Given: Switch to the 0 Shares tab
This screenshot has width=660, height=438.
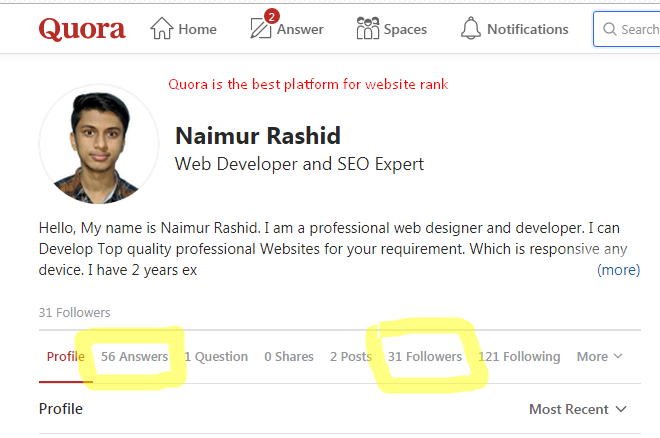Looking at the screenshot, I should tap(289, 357).
